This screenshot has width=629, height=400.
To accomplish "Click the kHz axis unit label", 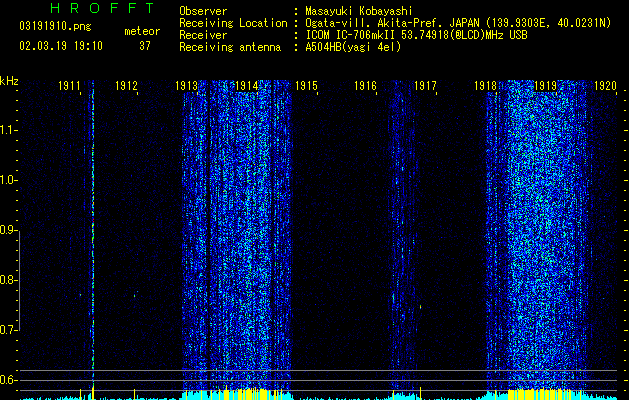I will pos(9,81).
